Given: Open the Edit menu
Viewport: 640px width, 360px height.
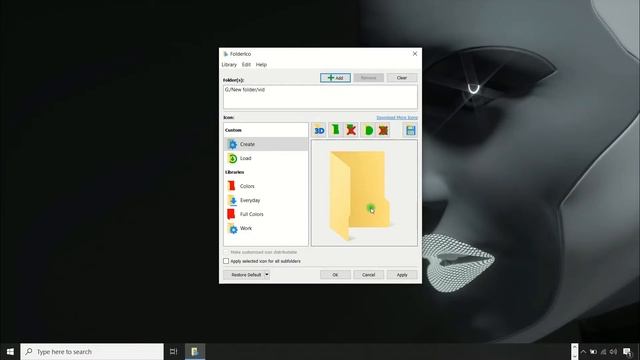Looking at the screenshot, I should [246, 65].
